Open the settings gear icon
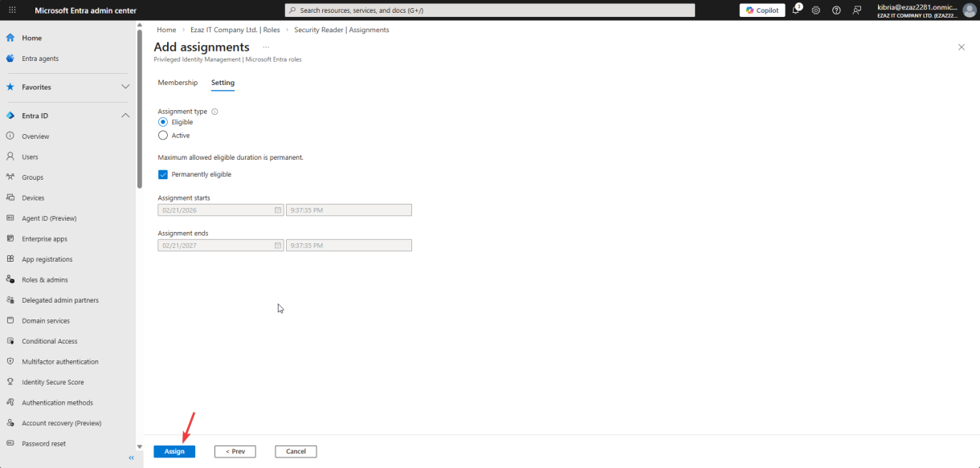This screenshot has height=468, width=980. [816, 10]
